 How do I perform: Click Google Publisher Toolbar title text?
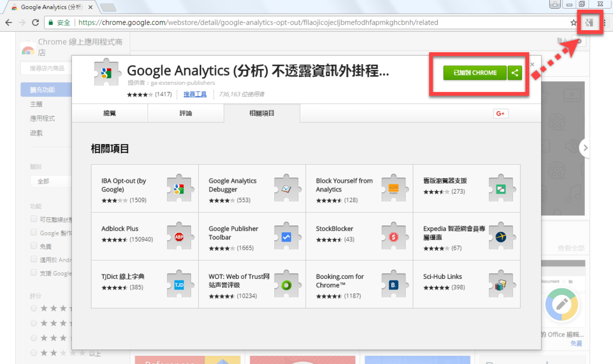pos(233,233)
